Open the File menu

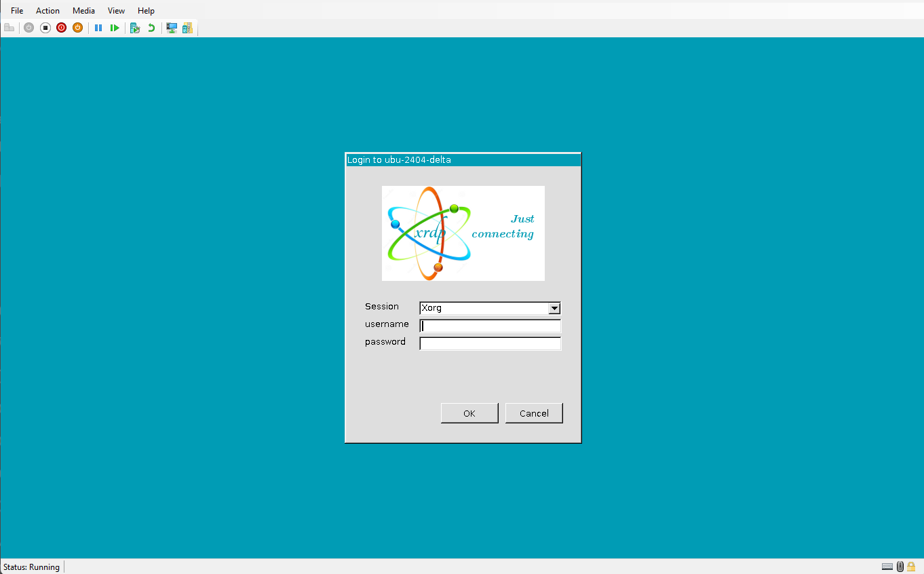pos(17,11)
